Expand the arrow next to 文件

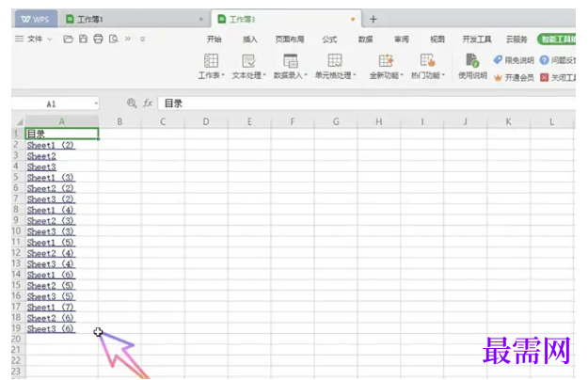click(50, 39)
